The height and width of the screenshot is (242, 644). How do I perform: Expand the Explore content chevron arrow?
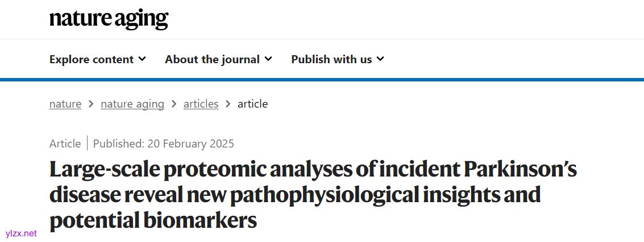click(142, 59)
